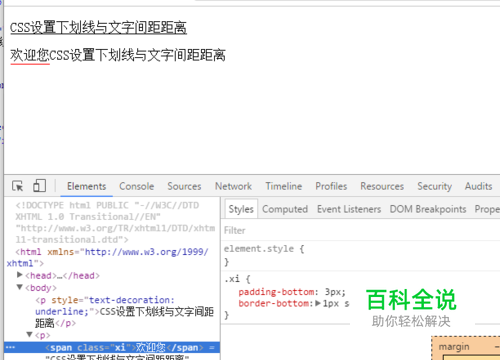Select the span class xi DOM row
This screenshot has width=500, height=360.
pyautogui.click(x=112, y=347)
